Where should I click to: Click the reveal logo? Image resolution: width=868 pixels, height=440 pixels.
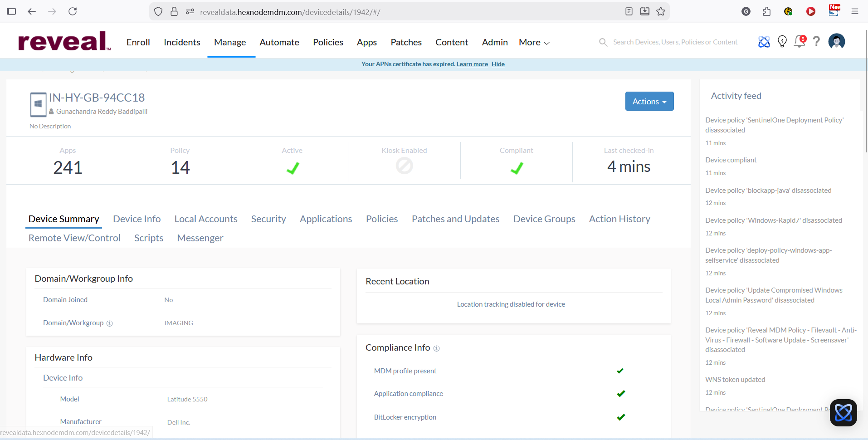tap(64, 41)
